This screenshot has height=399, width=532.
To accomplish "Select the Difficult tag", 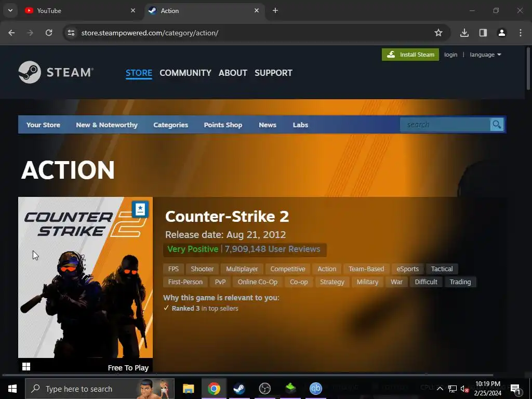I will [x=426, y=282].
